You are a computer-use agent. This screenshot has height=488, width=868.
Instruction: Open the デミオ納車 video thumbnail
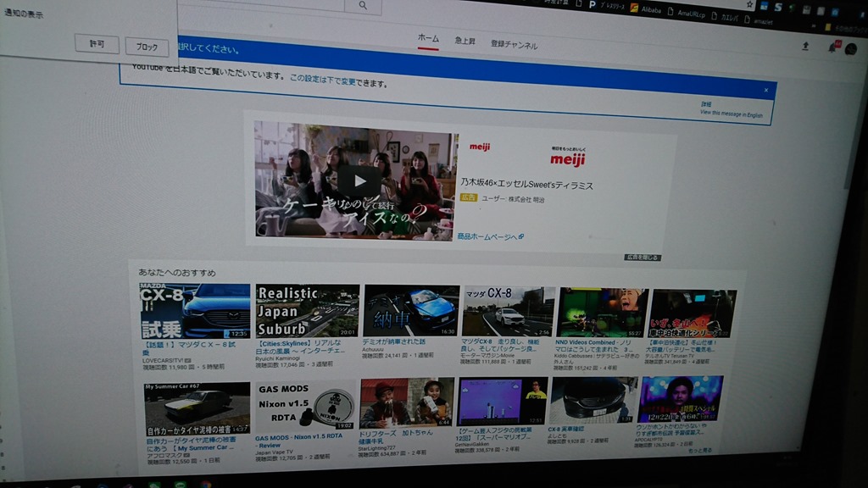(411, 310)
